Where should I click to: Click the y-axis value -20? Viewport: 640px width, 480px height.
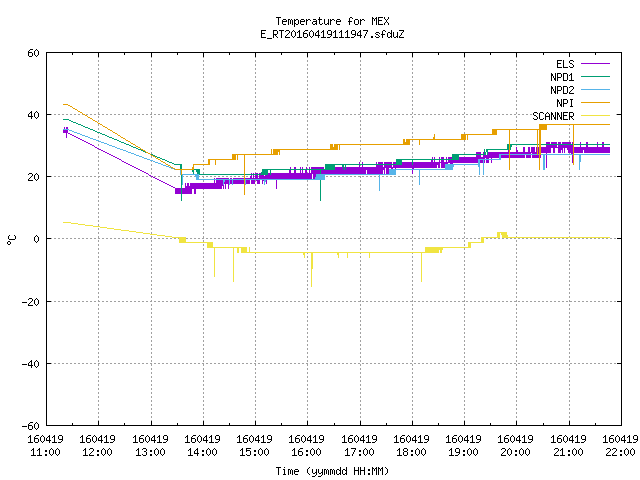tap(31, 302)
